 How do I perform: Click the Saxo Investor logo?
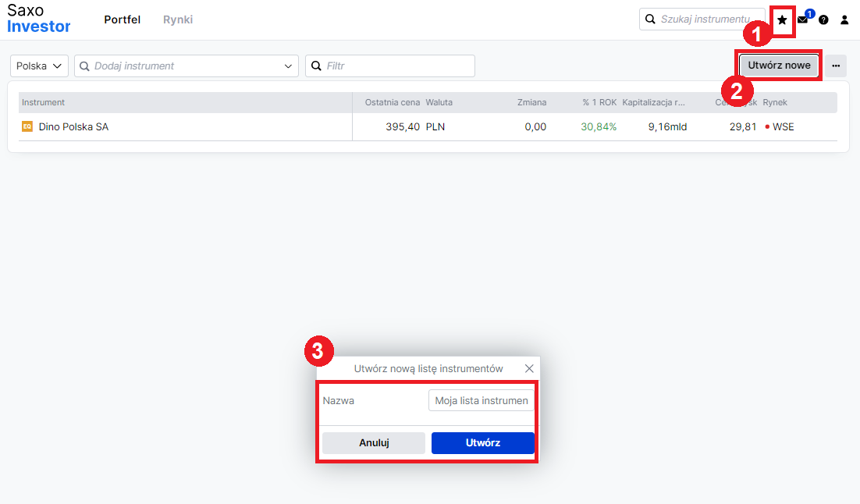point(39,20)
